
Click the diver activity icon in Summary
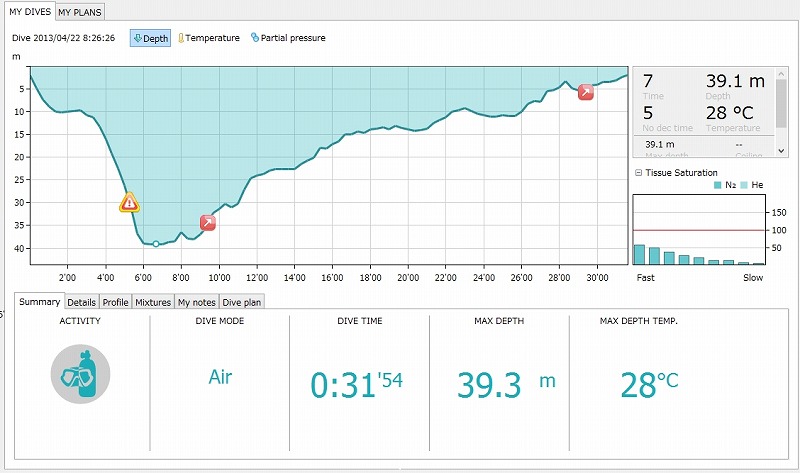[x=80, y=374]
